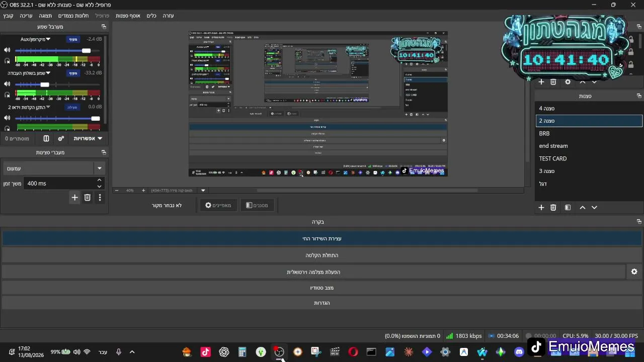
Task: Toggle headphone monitoring for שמע בשולחן העבודה
Action: pyautogui.click(x=7, y=95)
